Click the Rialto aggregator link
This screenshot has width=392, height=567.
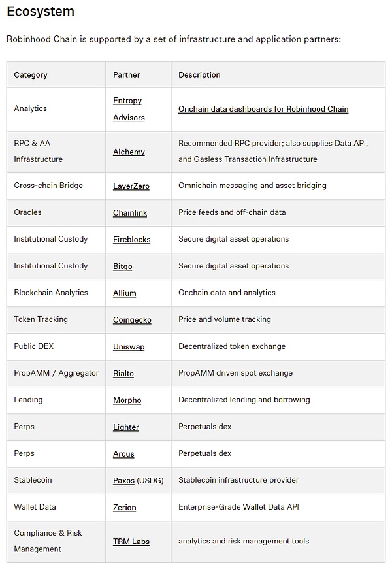pyautogui.click(x=123, y=373)
